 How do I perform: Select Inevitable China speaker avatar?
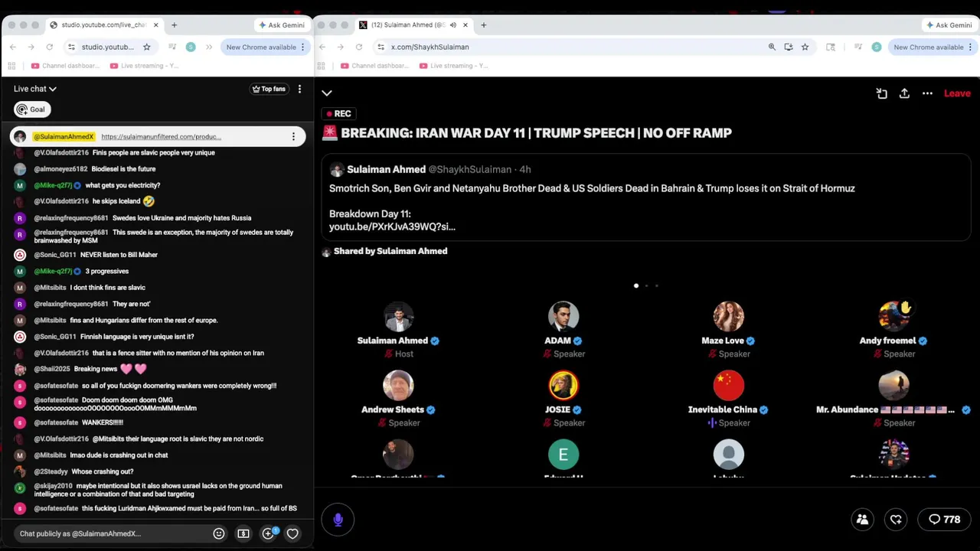(x=728, y=386)
